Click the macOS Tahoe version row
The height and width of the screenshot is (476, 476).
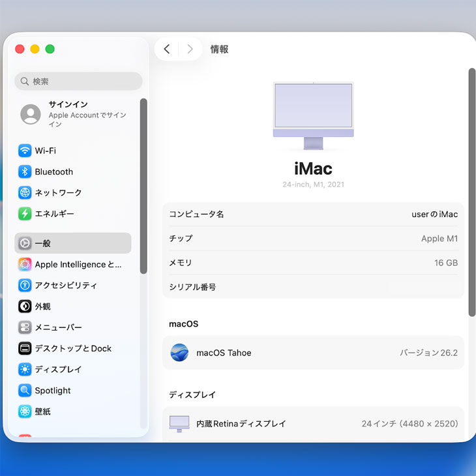click(313, 353)
